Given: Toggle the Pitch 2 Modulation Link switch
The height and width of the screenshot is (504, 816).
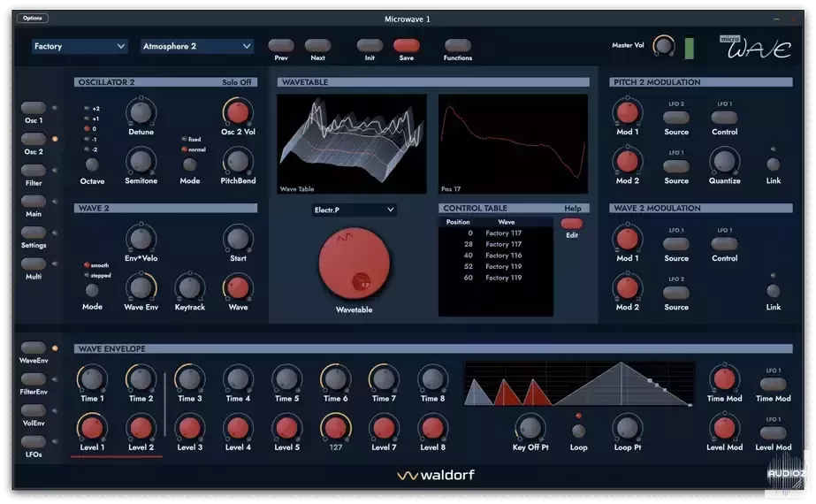Looking at the screenshot, I should tap(773, 164).
